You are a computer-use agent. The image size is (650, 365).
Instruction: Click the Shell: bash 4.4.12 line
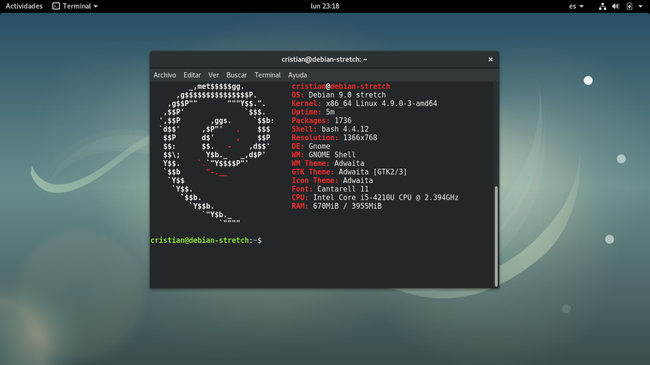pyautogui.click(x=330, y=129)
